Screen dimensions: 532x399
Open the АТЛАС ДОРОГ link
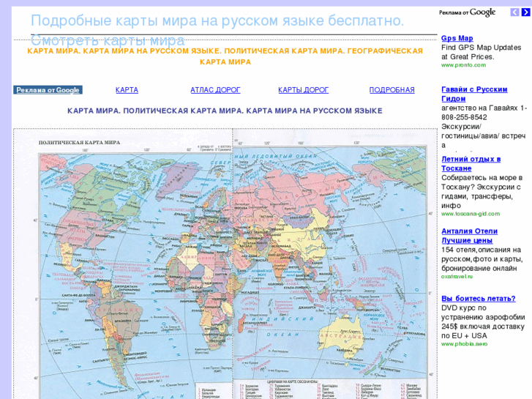215,90
